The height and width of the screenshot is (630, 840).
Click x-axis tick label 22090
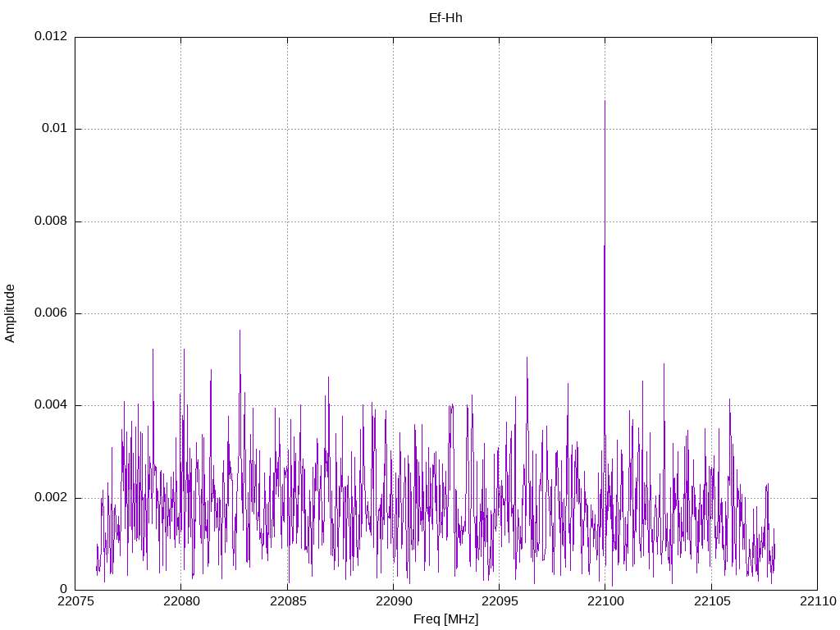393,601
